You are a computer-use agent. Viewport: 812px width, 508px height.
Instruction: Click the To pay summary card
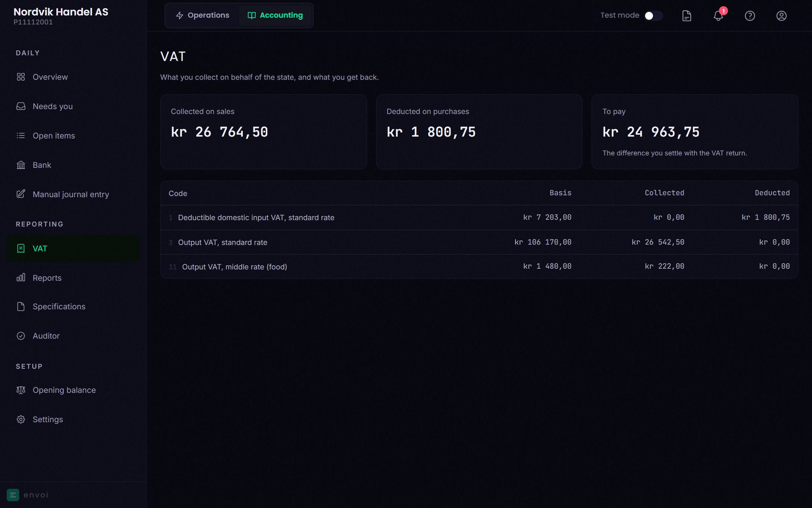pos(695,132)
